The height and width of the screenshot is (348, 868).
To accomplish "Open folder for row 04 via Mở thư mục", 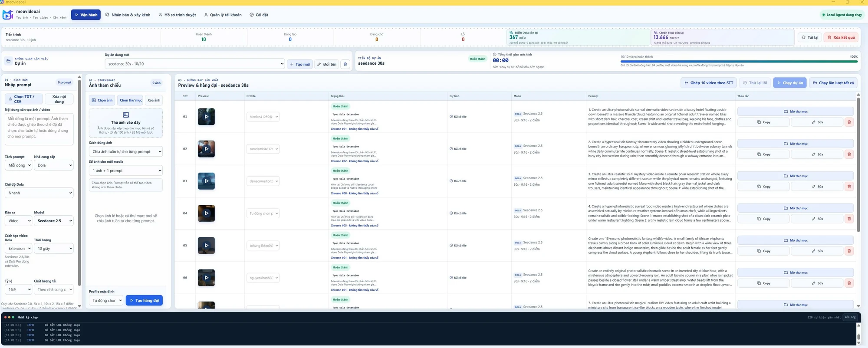I will pyautogui.click(x=795, y=208).
